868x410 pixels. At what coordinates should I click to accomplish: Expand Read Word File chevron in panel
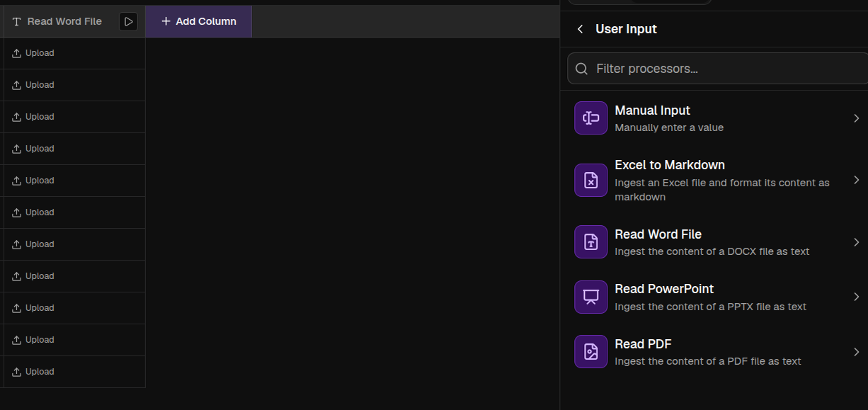[x=856, y=242]
